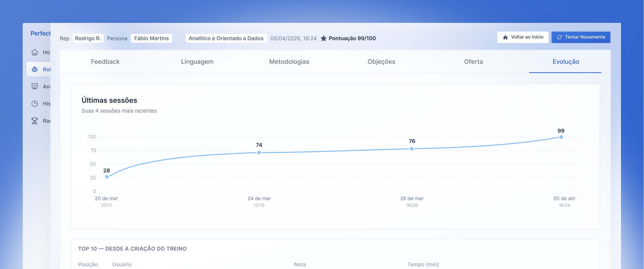The height and width of the screenshot is (269, 644).
Task: Click the refresh icon in Tentar Novamente
Action: click(x=559, y=37)
